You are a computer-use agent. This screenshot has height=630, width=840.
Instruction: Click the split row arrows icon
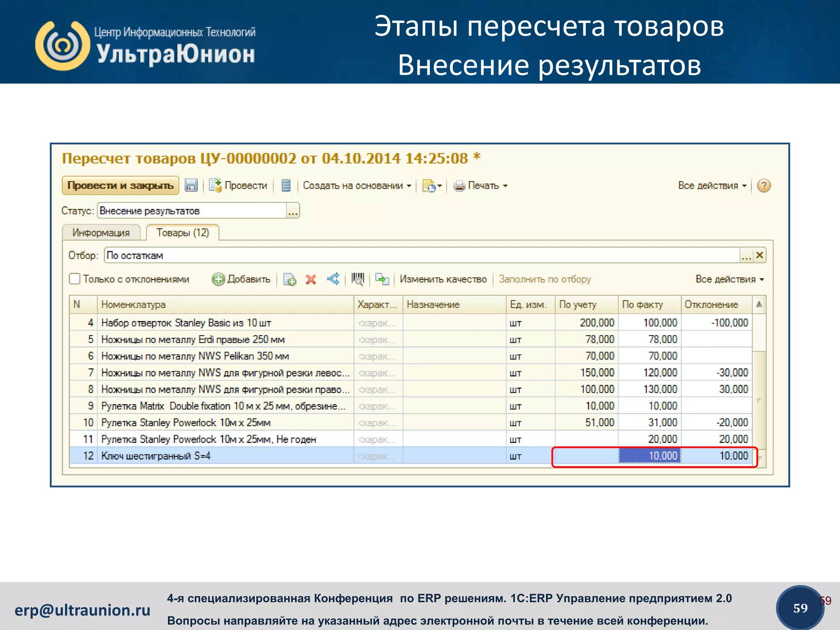[333, 279]
